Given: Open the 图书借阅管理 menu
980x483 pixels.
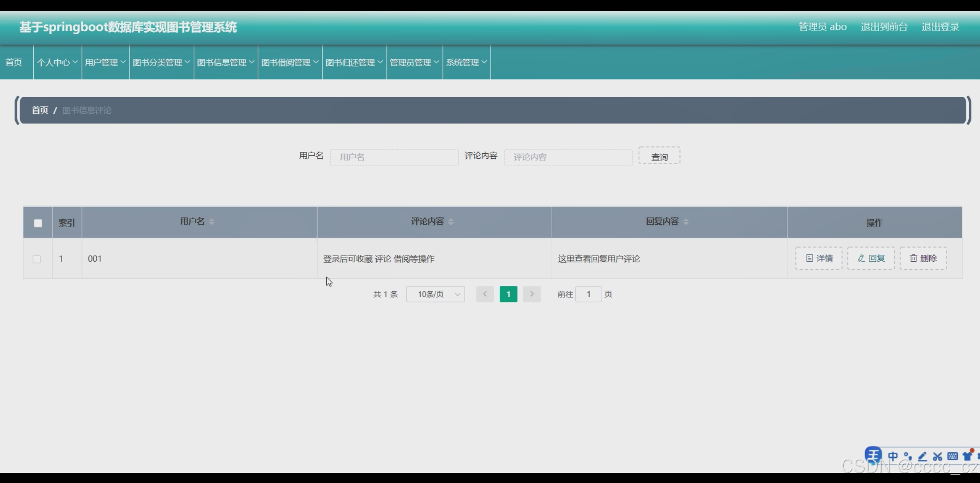Looking at the screenshot, I should 290,62.
